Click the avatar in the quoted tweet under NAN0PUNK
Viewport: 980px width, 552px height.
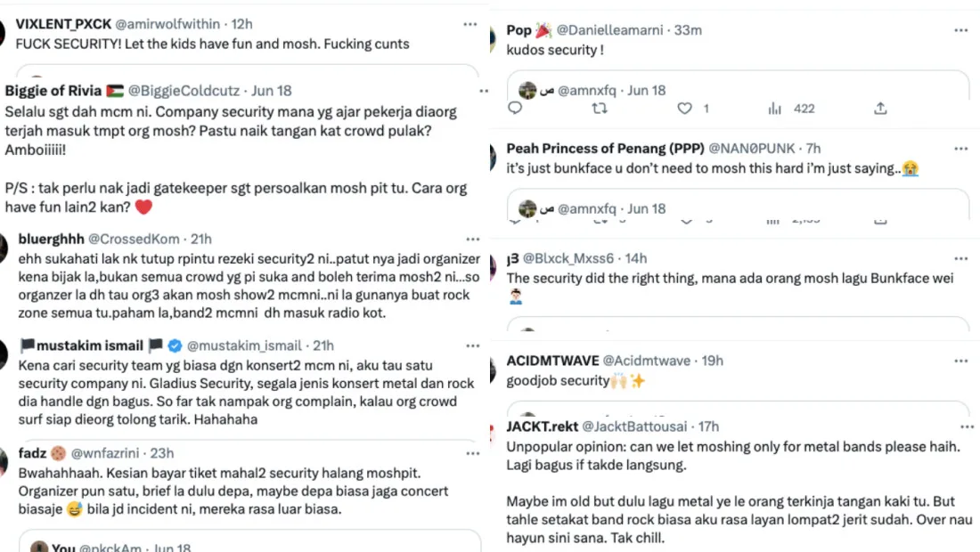(x=527, y=209)
